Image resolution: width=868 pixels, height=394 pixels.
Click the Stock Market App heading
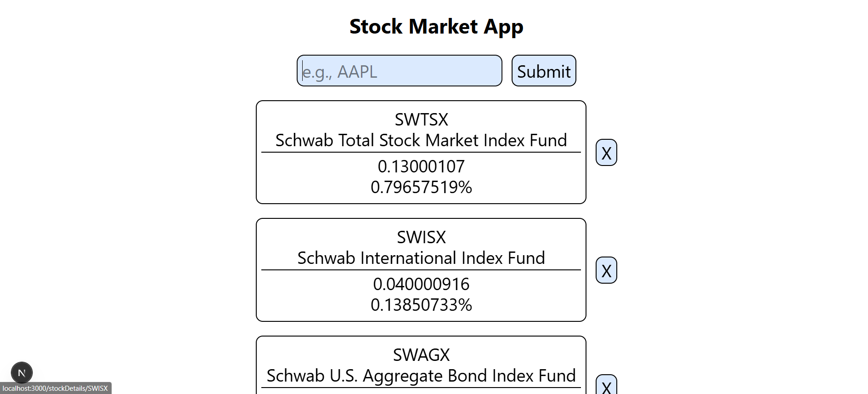(x=436, y=27)
